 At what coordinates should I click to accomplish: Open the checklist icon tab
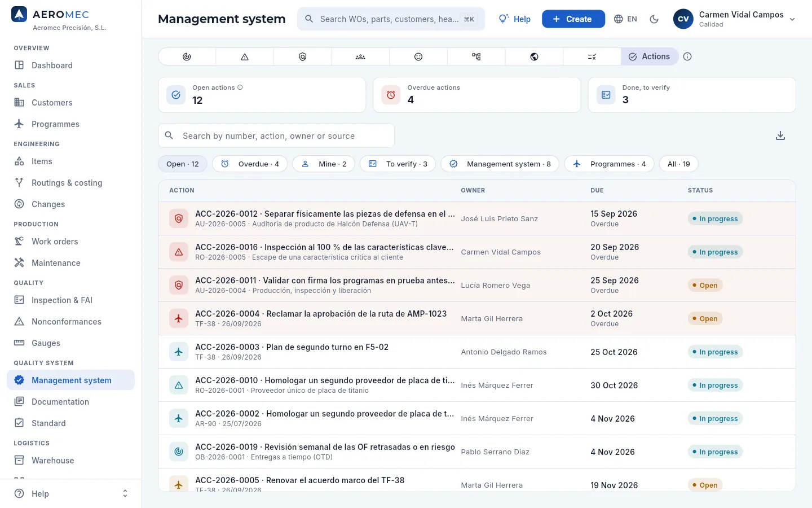pyautogui.click(x=592, y=56)
